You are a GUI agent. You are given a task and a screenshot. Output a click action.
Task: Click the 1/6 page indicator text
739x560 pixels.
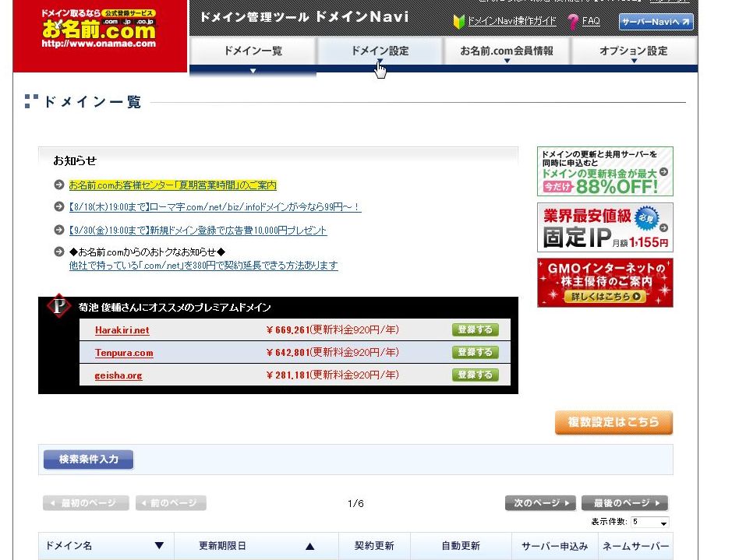(x=355, y=503)
